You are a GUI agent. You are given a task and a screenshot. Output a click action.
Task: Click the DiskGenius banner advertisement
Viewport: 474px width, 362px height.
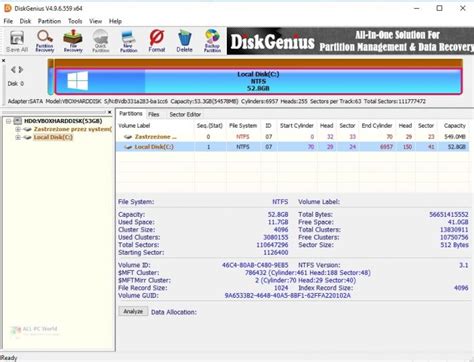(x=350, y=41)
